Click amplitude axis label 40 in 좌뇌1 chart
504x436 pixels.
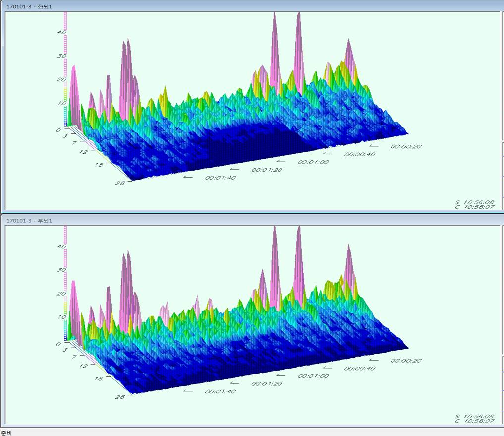pos(62,32)
